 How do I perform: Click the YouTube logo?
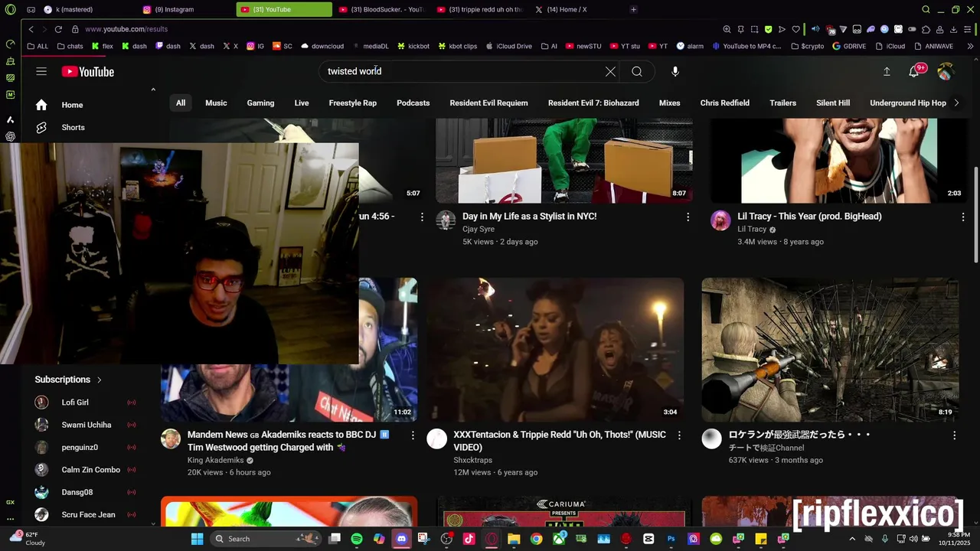(88, 71)
